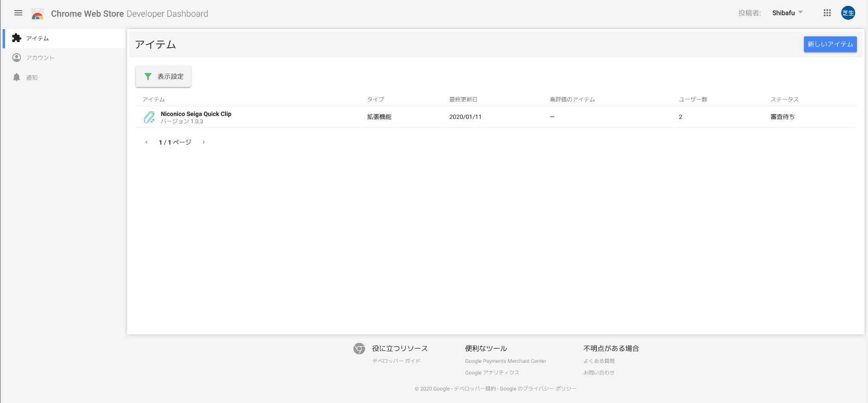Image resolution: width=868 pixels, height=403 pixels.
Task: Click the よくある質問 FAQ link
Action: coord(599,361)
